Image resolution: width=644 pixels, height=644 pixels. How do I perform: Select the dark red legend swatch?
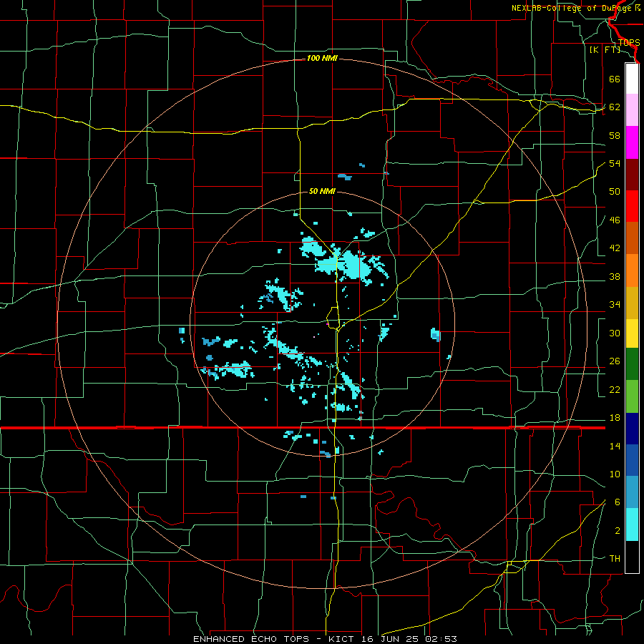(632, 175)
